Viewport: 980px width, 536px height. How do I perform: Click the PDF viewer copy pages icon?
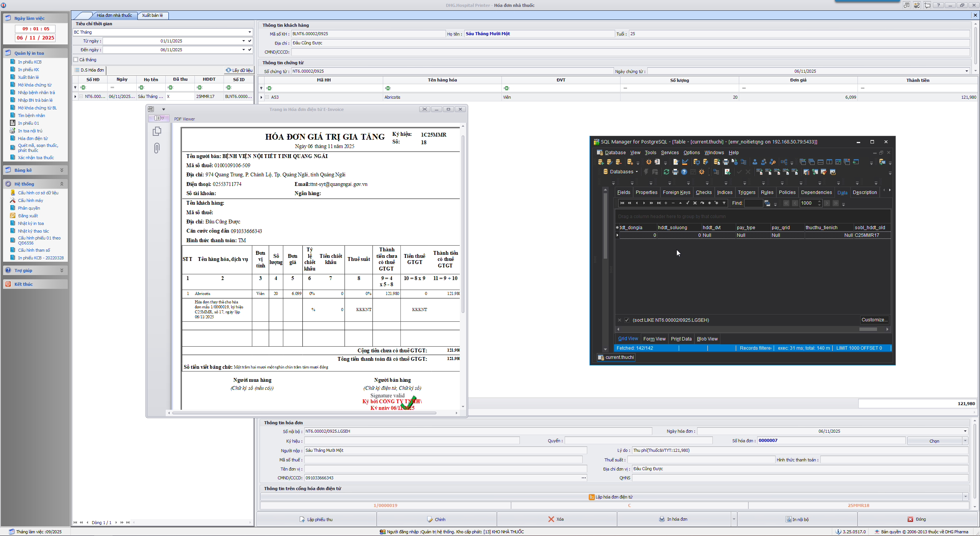pyautogui.click(x=157, y=131)
